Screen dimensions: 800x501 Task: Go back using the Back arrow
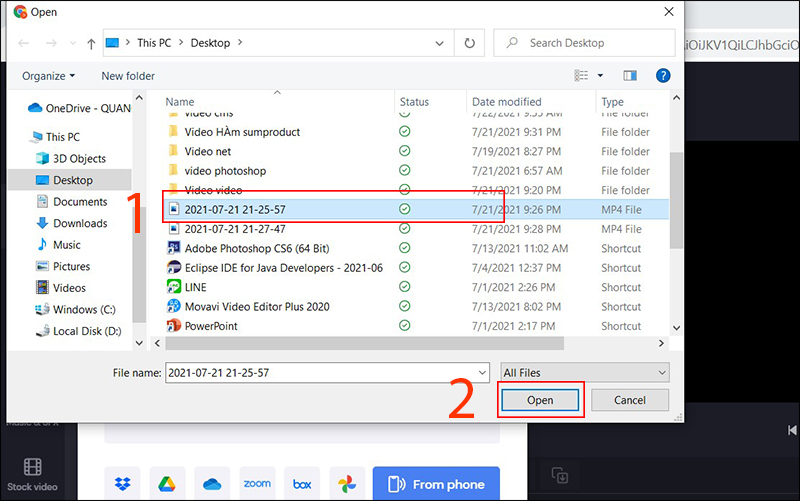click(x=23, y=43)
